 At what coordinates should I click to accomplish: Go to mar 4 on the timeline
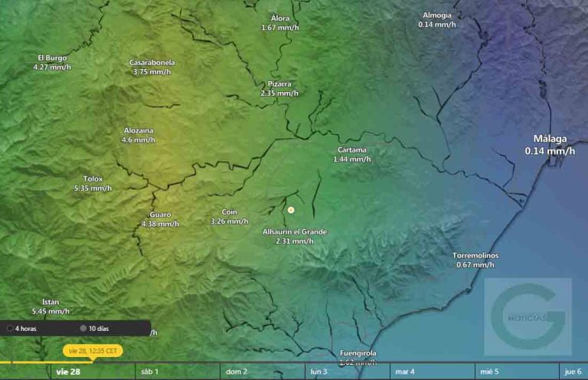pos(404,372)
